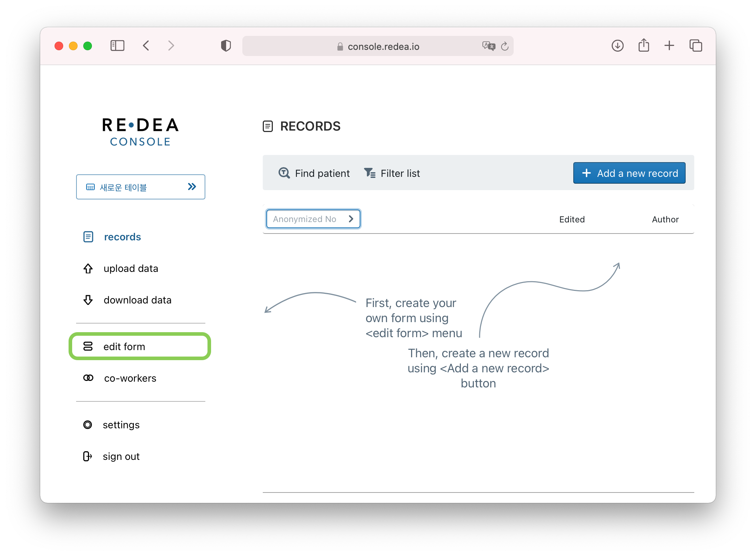The image size is (756, 556).
Task: Click the Find patient magnifier icon
Action: pyautogui.click(x=284, y=173)
